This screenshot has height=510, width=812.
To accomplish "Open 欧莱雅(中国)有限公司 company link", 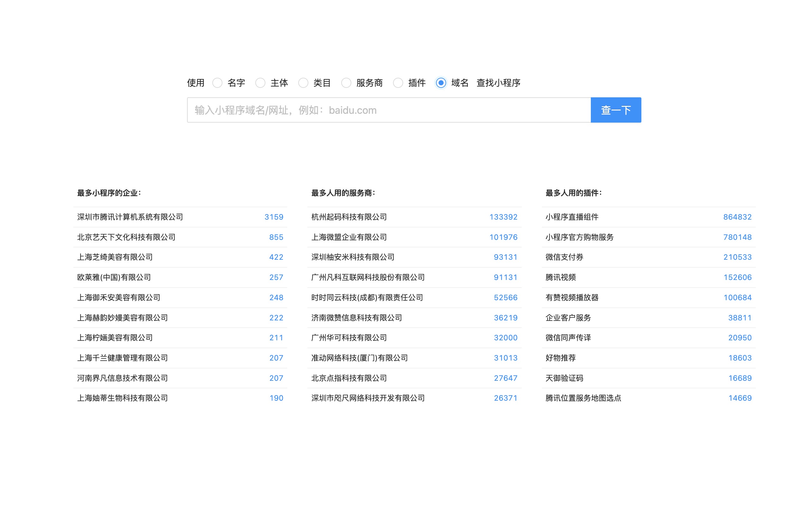I will coord(114,277).
